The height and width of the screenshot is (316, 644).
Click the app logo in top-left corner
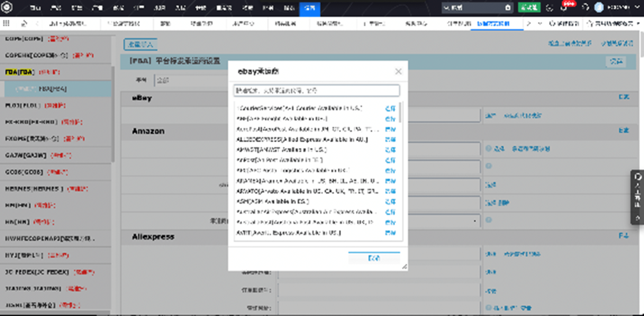point(7,7)
